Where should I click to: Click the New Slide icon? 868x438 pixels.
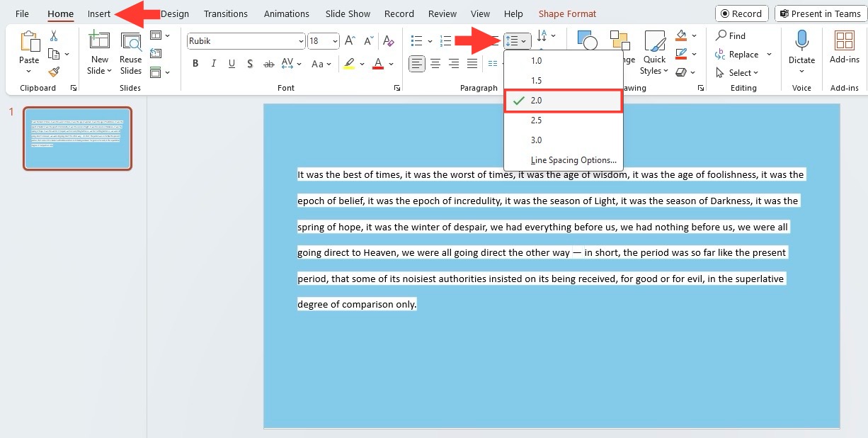100,41
